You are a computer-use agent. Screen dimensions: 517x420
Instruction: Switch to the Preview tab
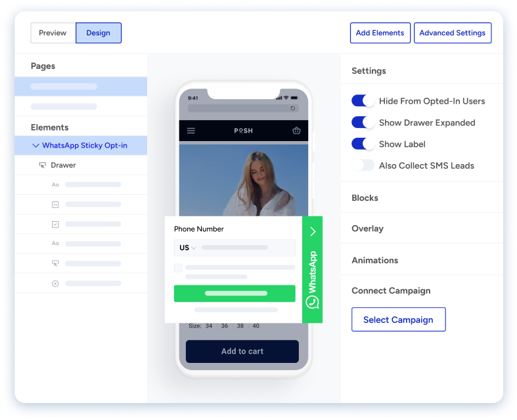click(53, 33)
